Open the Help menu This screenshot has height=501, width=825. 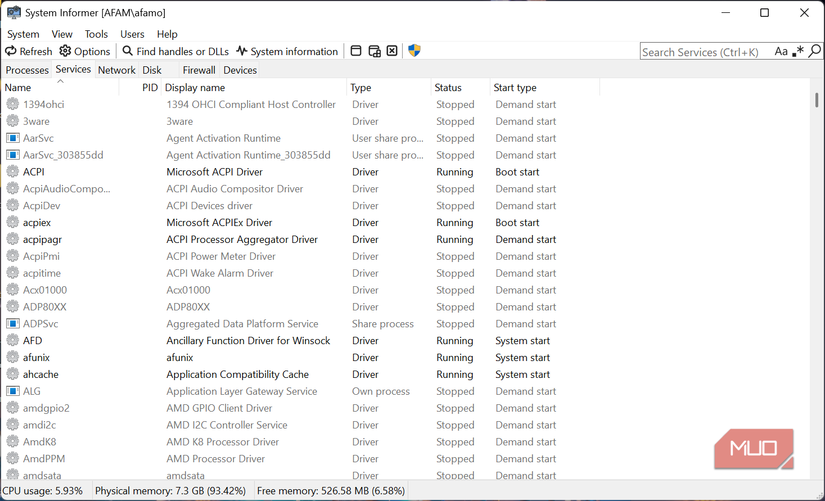coord(167,34)
